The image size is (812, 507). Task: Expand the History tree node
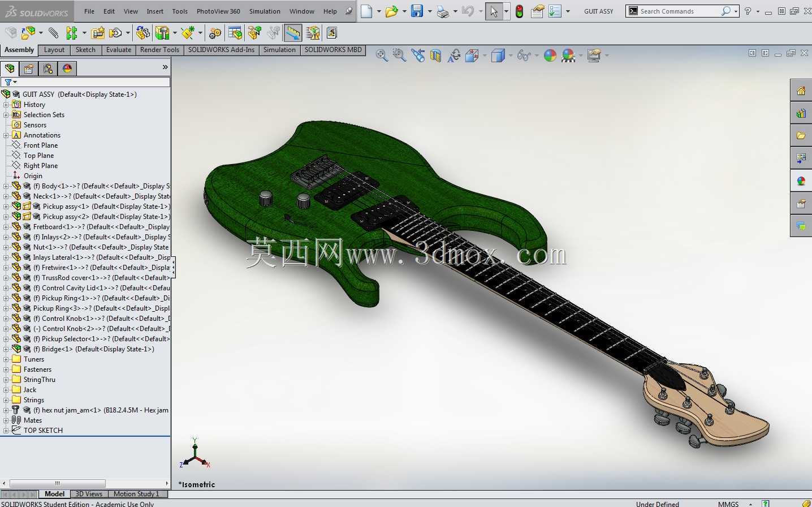(x=6, y=105)
